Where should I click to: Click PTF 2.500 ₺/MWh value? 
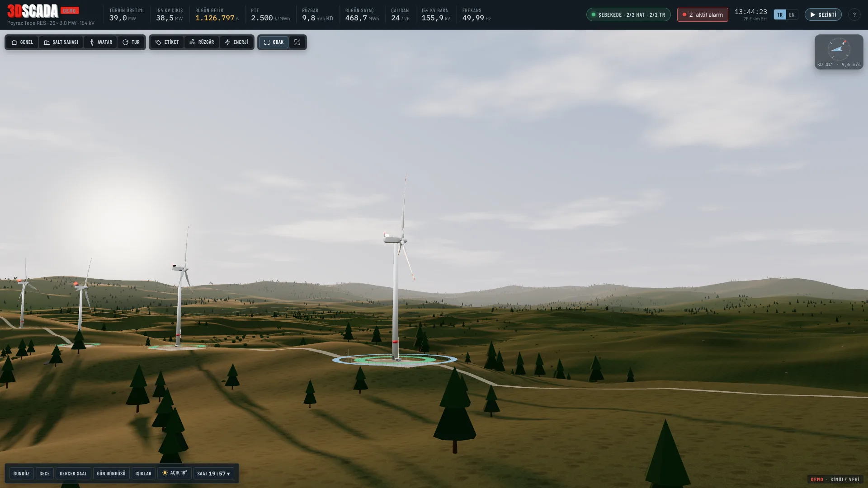coord(270,18)
